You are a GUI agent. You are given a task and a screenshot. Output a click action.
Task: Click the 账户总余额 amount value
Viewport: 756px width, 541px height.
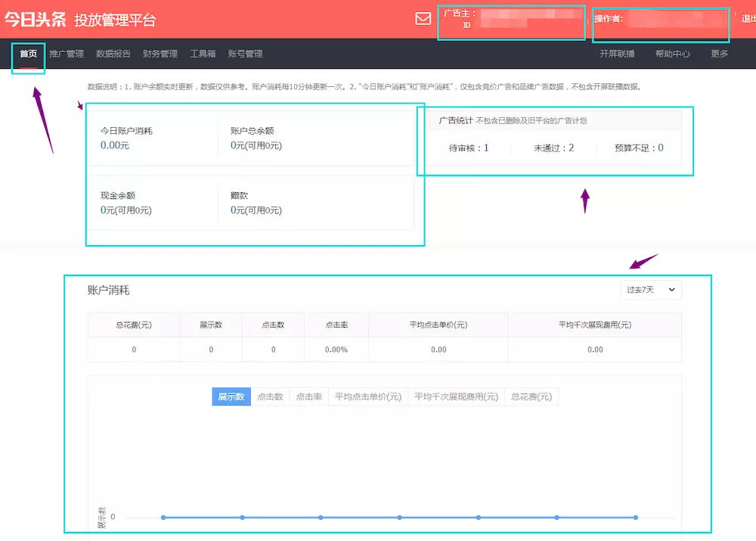click(x=256, y=145)
